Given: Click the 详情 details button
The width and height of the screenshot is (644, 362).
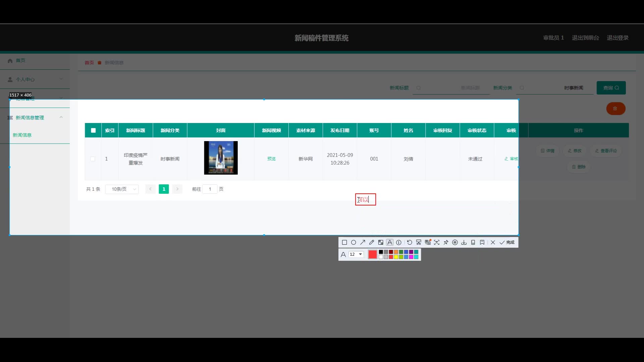Looking at the screenshot, I should click(x=547, y=151).
